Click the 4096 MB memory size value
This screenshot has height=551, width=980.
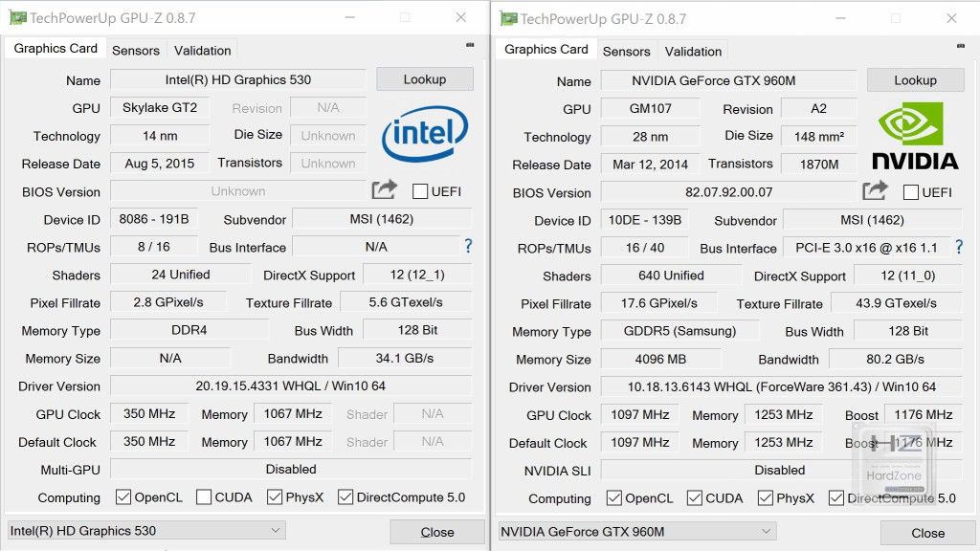coord(660,360)
